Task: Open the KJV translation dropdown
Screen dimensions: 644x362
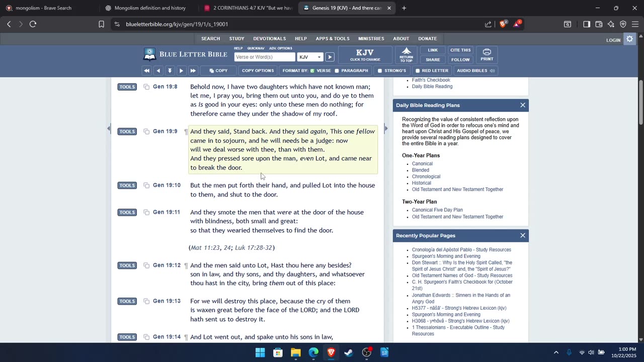Action: pyautogui.click(x=310, y=57)
